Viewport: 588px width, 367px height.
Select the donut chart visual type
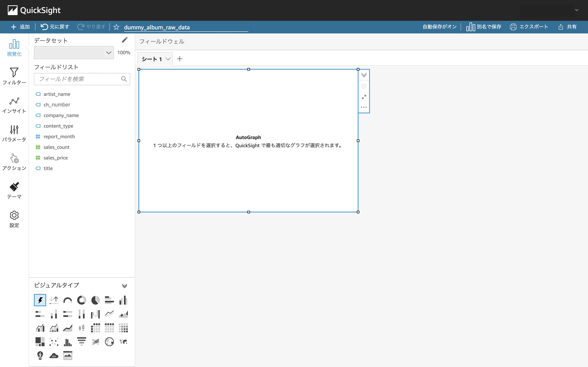[81, 300]
